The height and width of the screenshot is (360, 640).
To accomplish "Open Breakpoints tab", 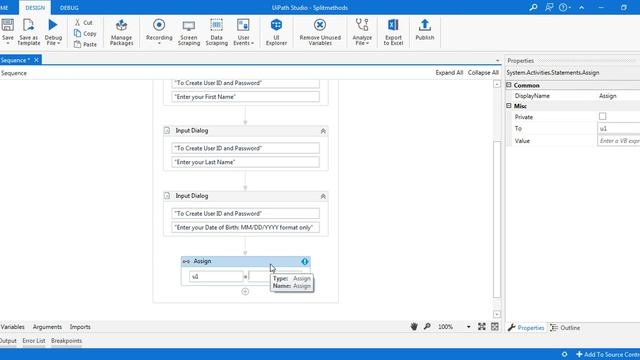I will coord(67,341).
